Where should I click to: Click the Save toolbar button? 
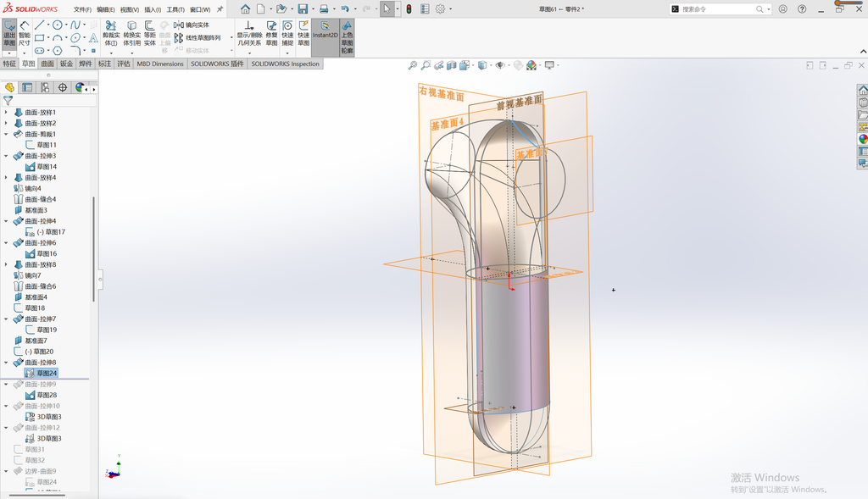(303, 8)
